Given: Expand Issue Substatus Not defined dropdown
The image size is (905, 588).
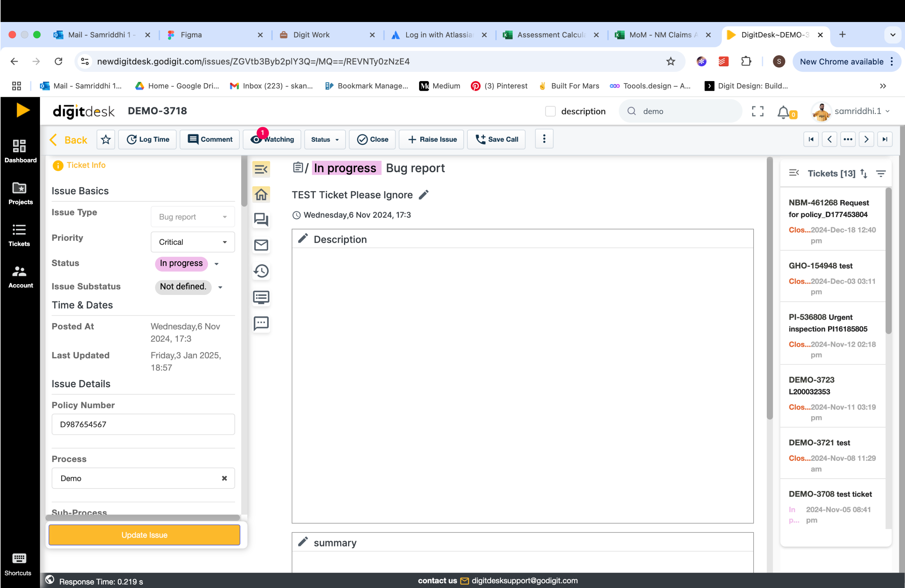Looking at the screenshot, I should point(220,287).
